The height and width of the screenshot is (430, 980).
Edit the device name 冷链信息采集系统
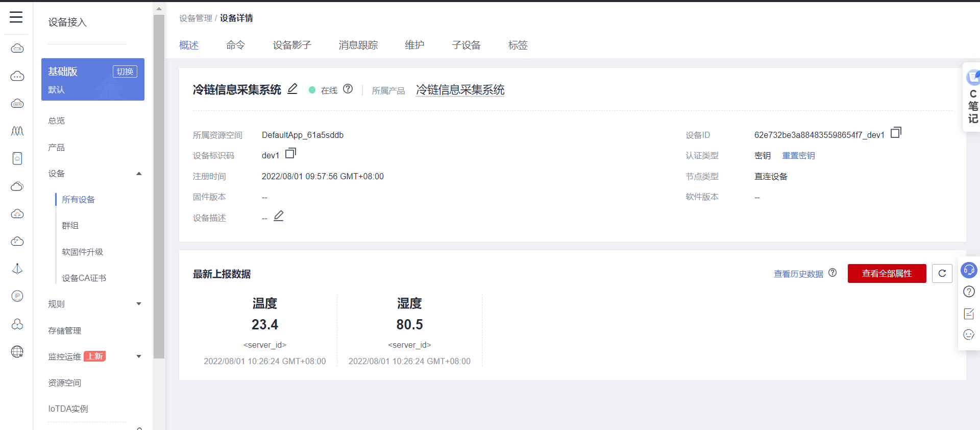pos(292,89)
